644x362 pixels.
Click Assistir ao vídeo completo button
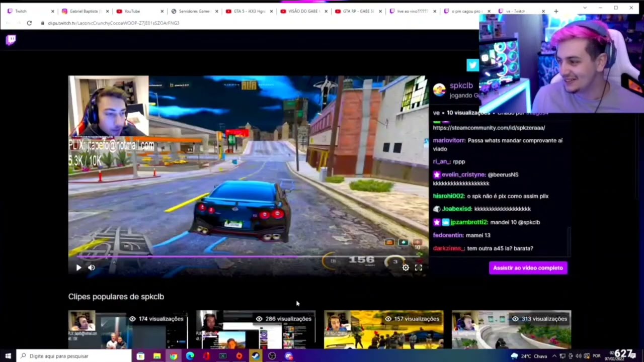(528, 268)
